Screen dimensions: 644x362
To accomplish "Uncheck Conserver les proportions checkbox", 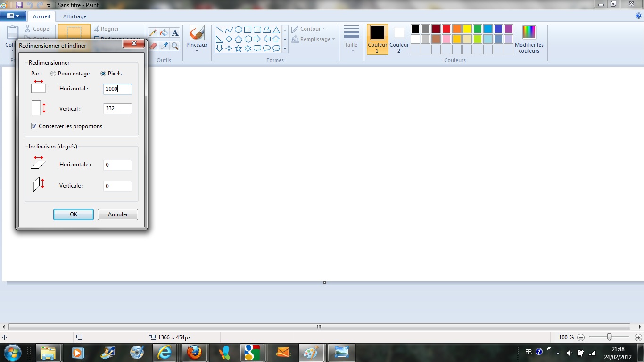I will (34, 126).
